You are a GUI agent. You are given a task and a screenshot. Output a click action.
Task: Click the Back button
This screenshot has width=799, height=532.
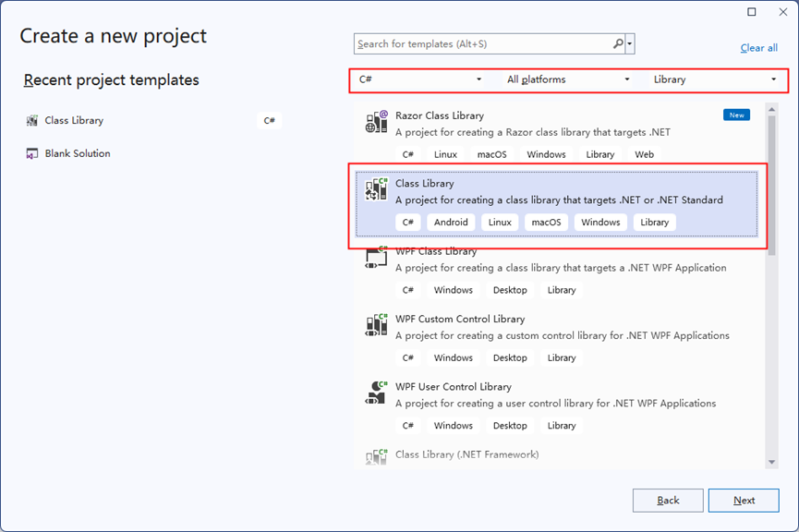click(668, 501)
